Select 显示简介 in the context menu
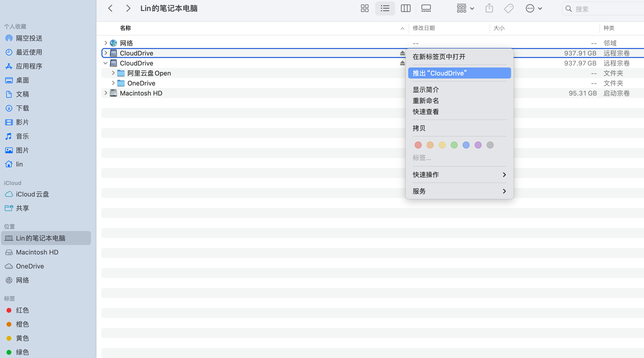This screenshot has width=644, height=358. [425, 89]
